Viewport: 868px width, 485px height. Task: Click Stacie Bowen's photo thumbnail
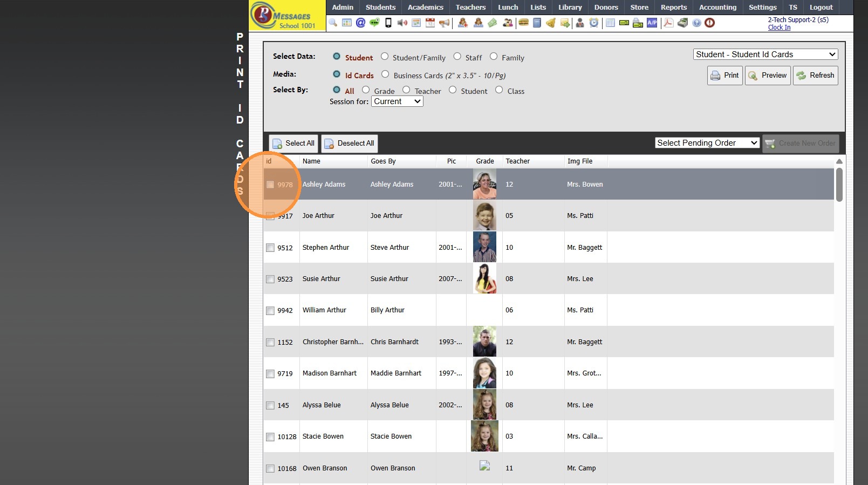pyautogui.click(x=484, y=436)
